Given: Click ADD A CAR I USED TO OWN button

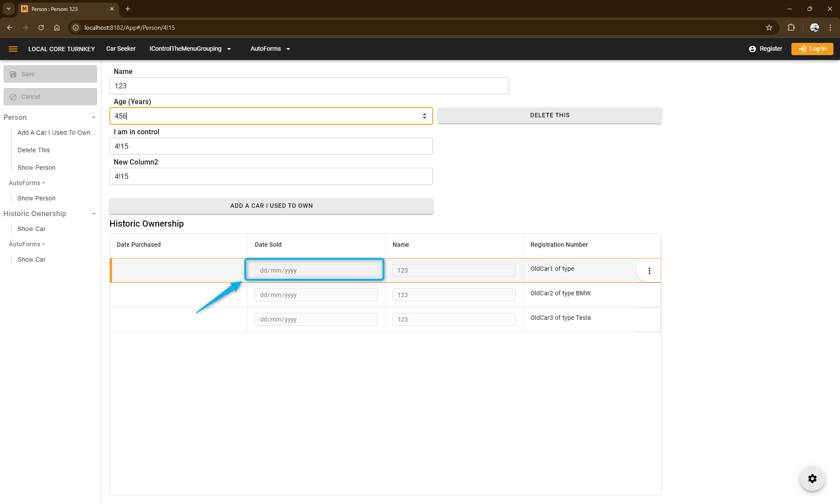Looking at the screenshot, I should click(271, 206).
